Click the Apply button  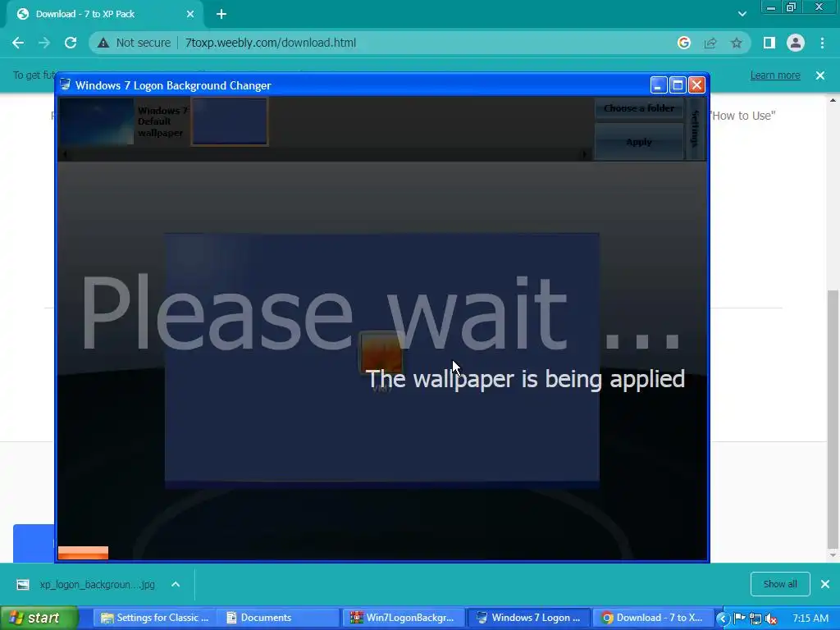click(x=638, y=142)
